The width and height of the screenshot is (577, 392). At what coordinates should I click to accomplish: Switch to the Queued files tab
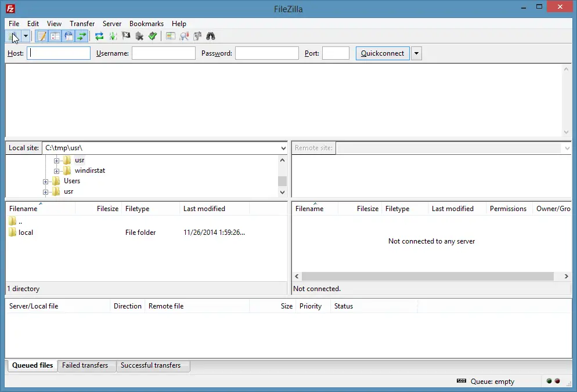33,365
